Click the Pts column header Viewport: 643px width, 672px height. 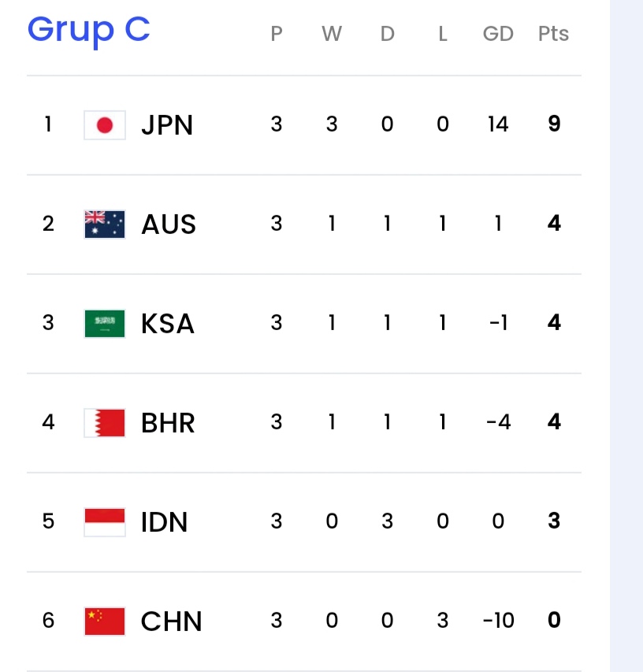(x=553, y=33)
